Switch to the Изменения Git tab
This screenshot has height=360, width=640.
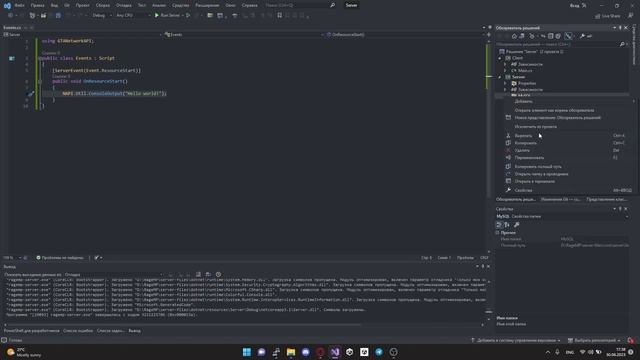(x=560, y=199)
